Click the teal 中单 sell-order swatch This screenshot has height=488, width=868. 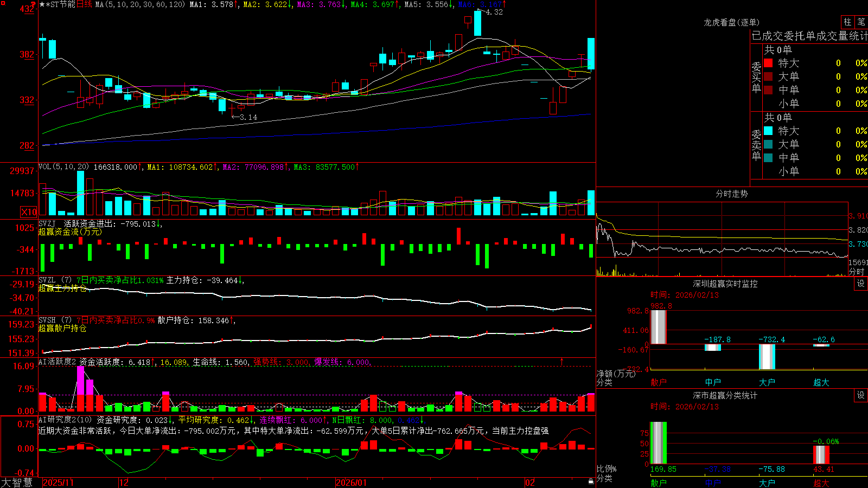[768, 158]
